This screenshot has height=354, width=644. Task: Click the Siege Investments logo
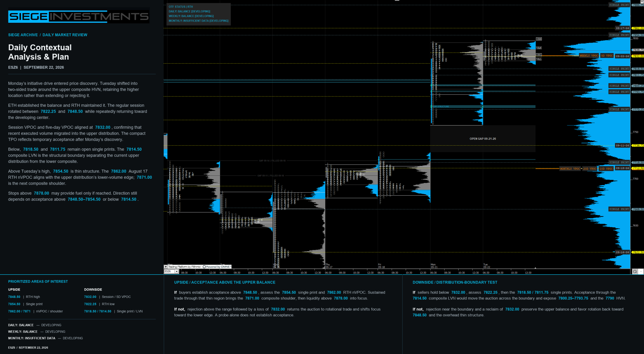coord(79,17)
